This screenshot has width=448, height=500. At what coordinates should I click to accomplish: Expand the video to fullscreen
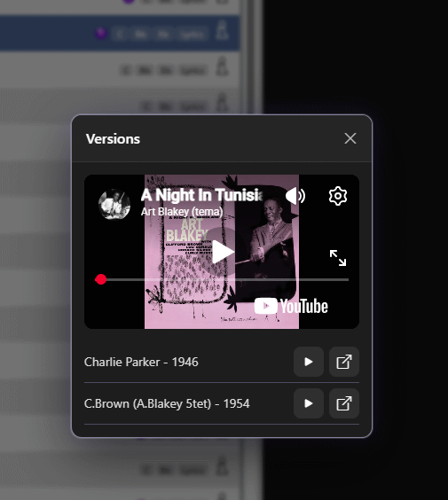pos(338,258)
